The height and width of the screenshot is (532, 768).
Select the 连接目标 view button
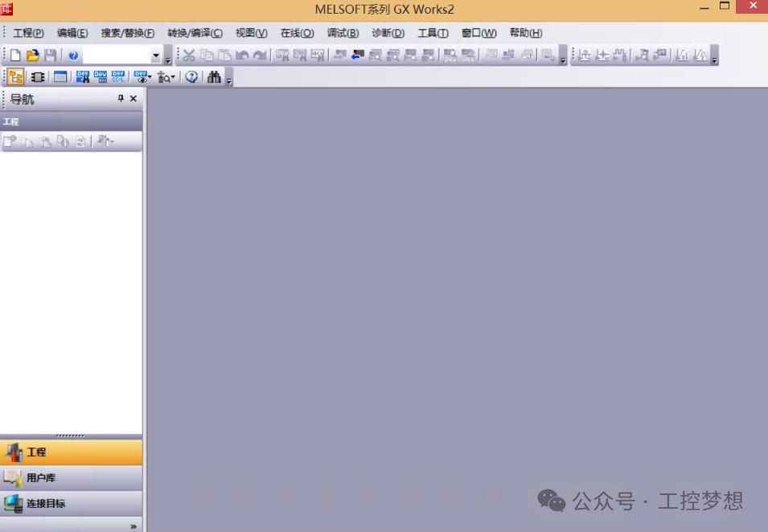point(72,503)
